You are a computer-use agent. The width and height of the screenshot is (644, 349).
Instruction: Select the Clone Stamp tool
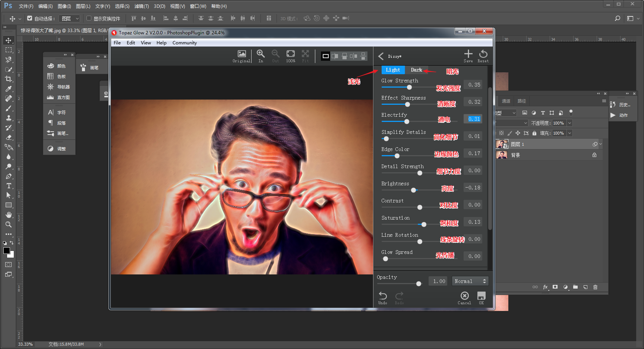9,118
